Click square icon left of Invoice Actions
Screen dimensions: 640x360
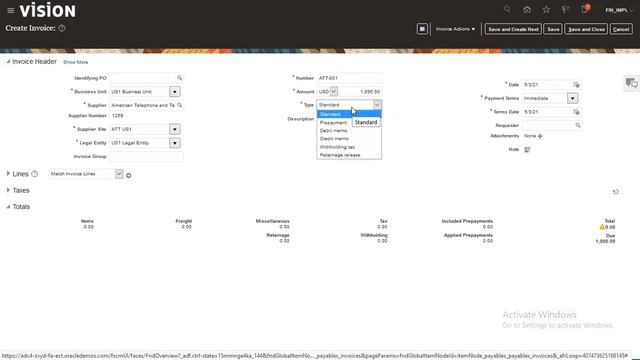pos(422,29)
